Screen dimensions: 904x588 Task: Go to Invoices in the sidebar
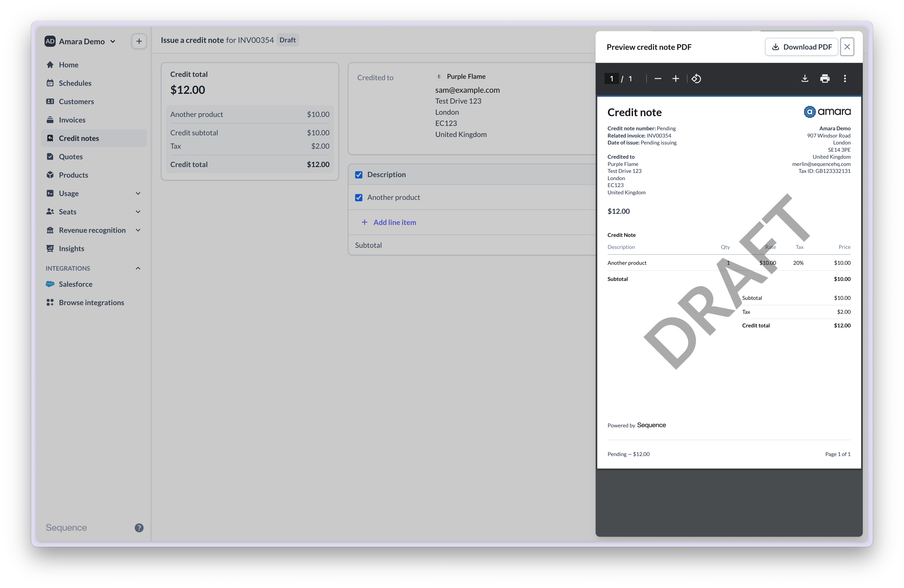click(x=72, y=120)
